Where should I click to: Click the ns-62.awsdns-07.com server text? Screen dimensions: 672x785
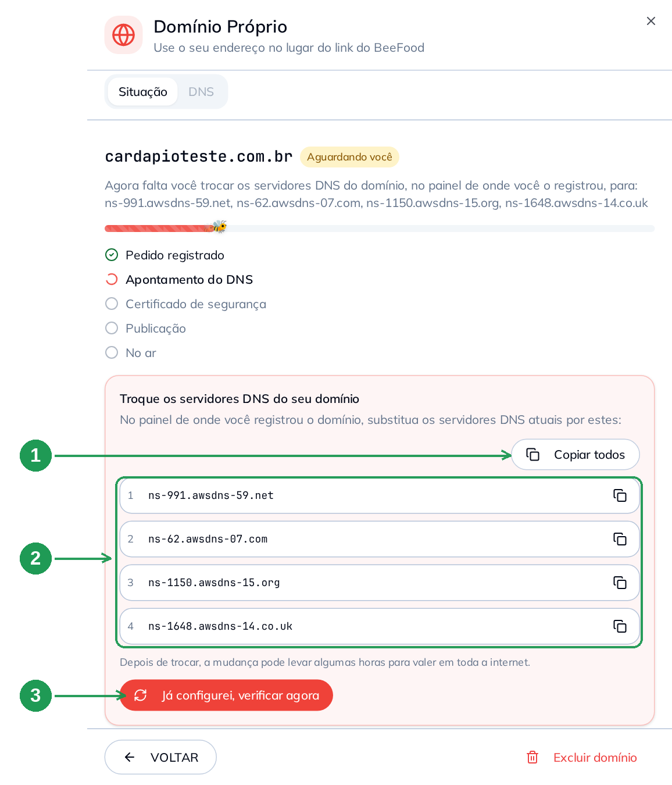point(208,539)
